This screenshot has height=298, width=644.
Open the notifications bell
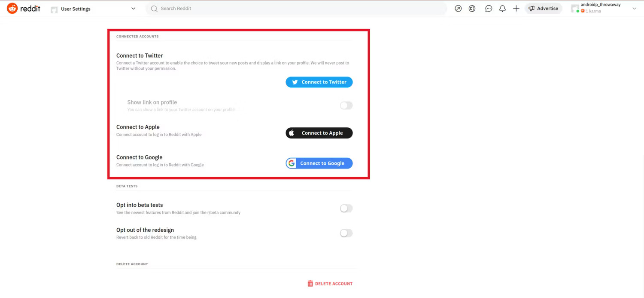point(502,9)
